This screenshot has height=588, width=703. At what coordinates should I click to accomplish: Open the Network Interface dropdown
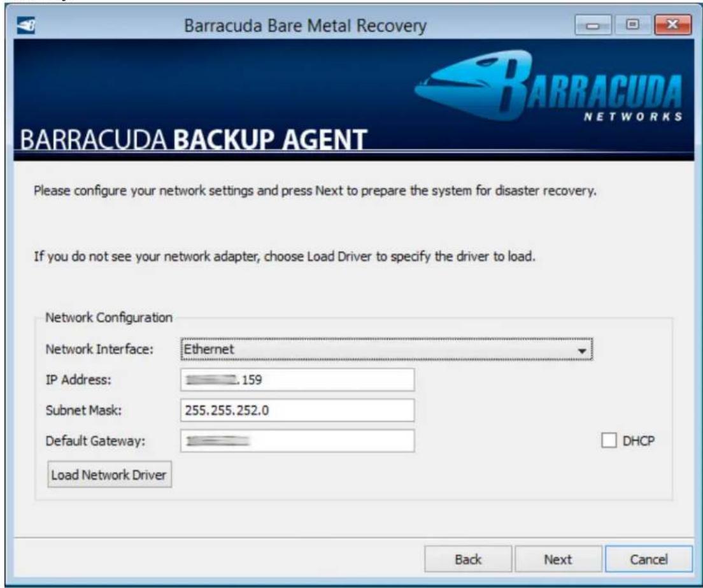(x=387, y=349)
